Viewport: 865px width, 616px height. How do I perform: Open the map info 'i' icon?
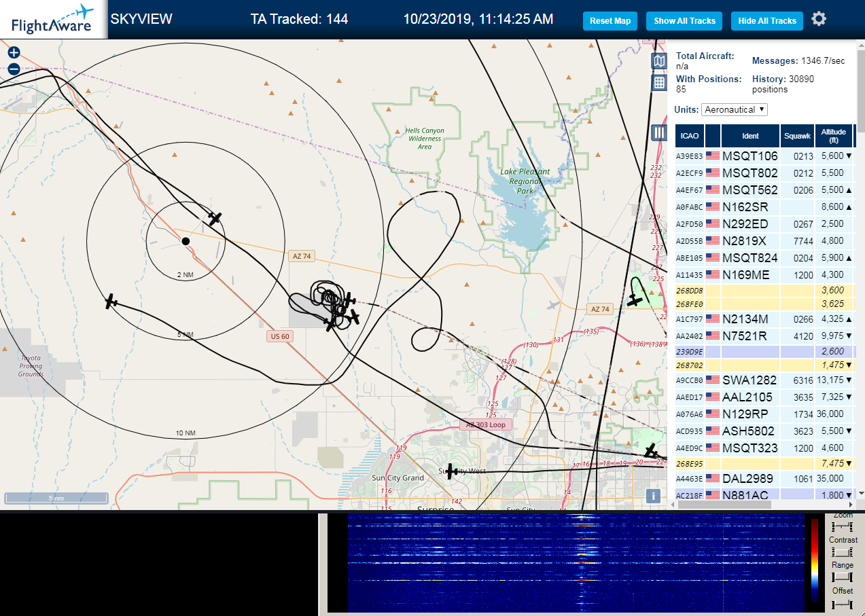[654, 496]
